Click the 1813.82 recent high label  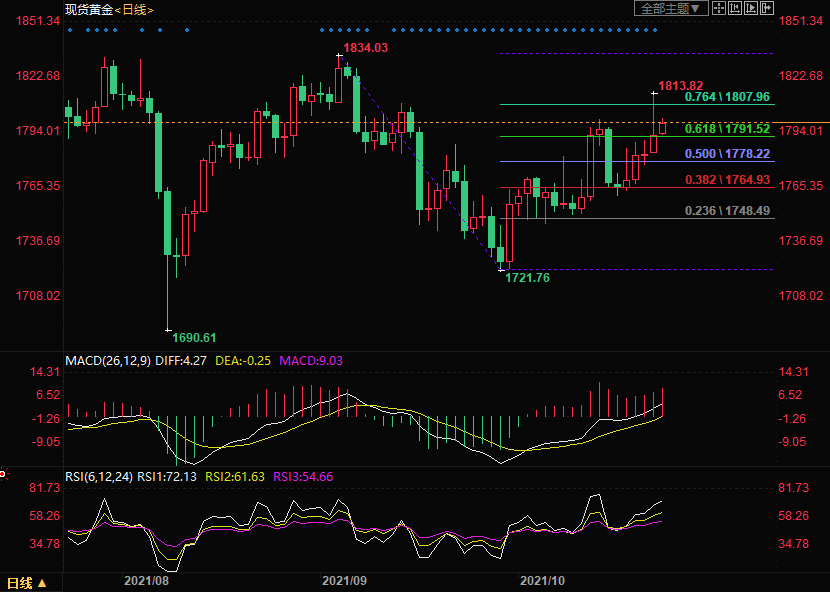click(681, 86)
